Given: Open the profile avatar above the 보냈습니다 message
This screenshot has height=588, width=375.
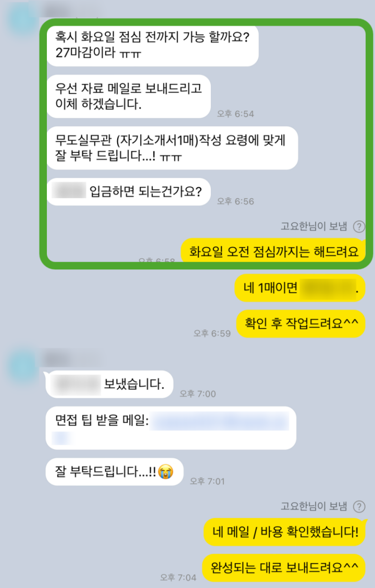Looking at the screenshot, I should pos(22,364).
